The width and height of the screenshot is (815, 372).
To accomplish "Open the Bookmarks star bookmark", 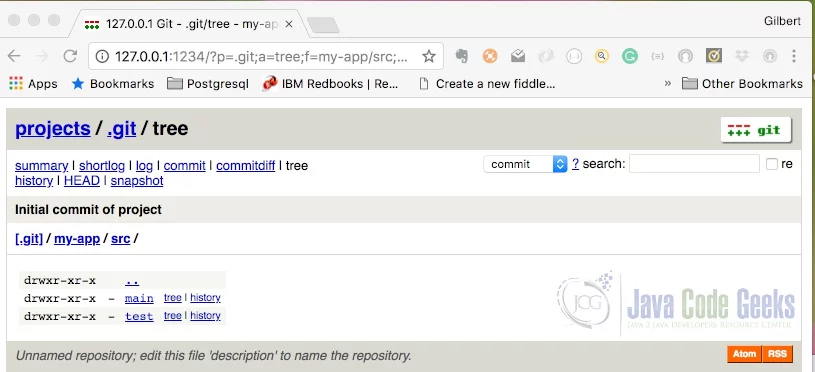I will 113,84.
